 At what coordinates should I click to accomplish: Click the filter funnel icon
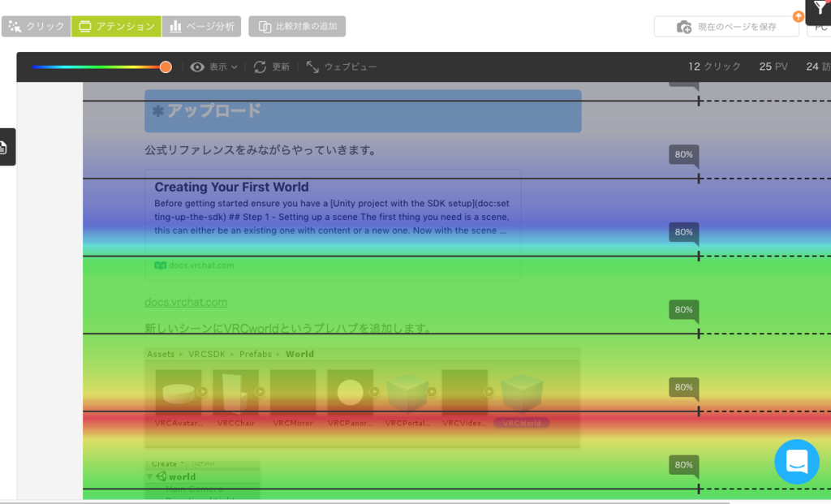point(820,9)
